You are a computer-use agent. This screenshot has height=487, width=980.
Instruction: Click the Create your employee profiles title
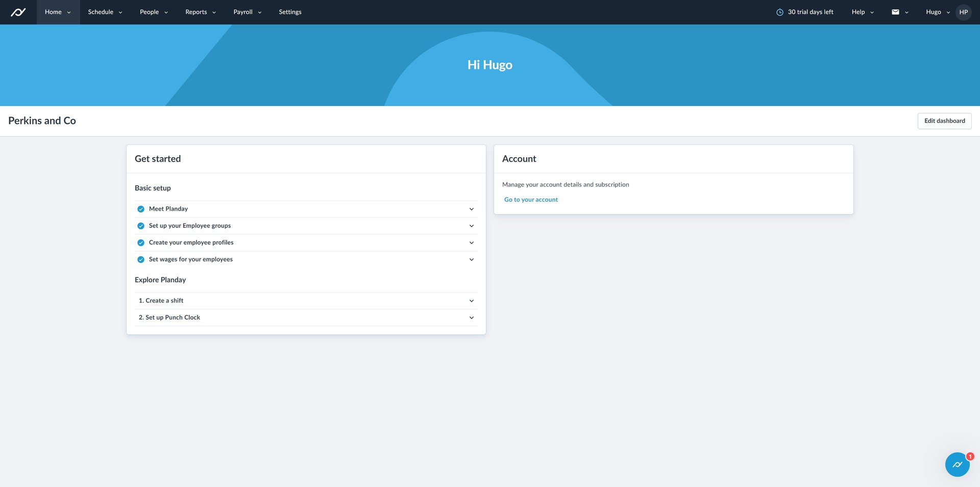(191, 243)
